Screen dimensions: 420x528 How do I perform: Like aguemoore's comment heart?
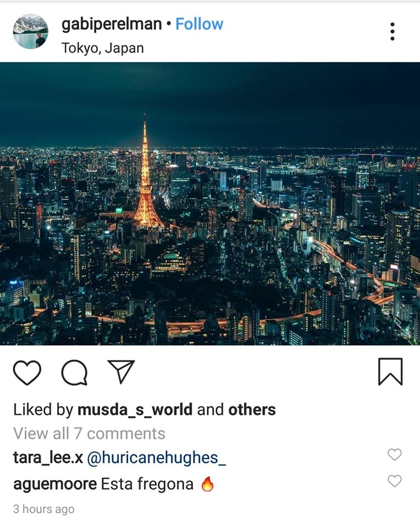pyautogui.click(x=394, y=481)
